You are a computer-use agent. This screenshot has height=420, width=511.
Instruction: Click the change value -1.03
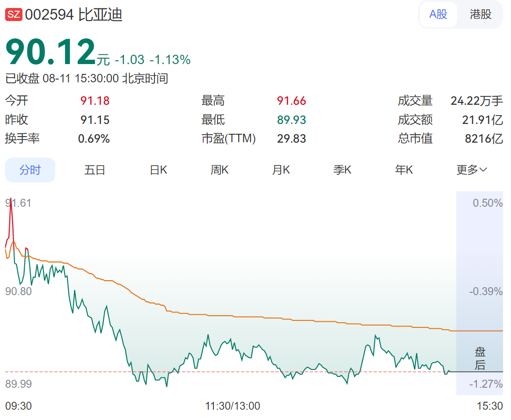129,59
